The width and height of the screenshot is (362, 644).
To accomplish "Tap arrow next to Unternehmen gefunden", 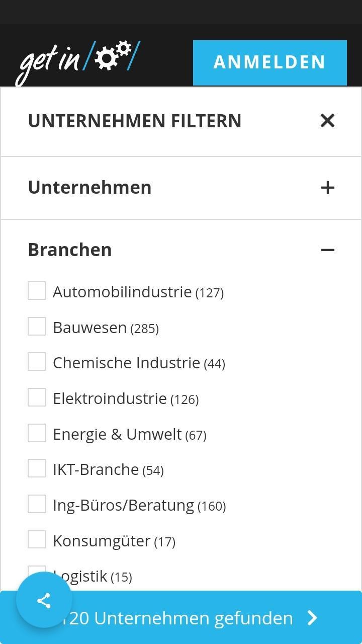I will tap(313, 618).
